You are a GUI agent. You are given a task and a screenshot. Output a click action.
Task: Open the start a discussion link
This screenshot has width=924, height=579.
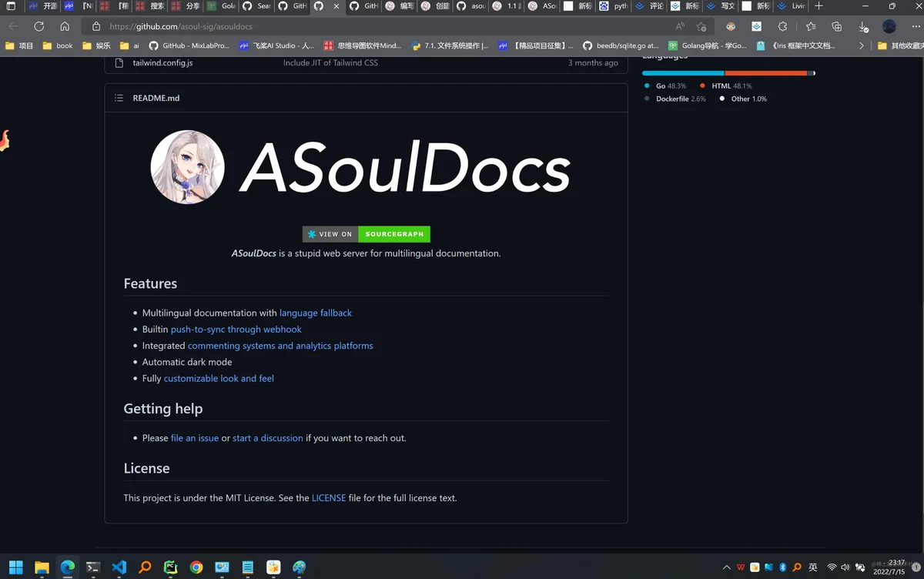pos(268,438)
